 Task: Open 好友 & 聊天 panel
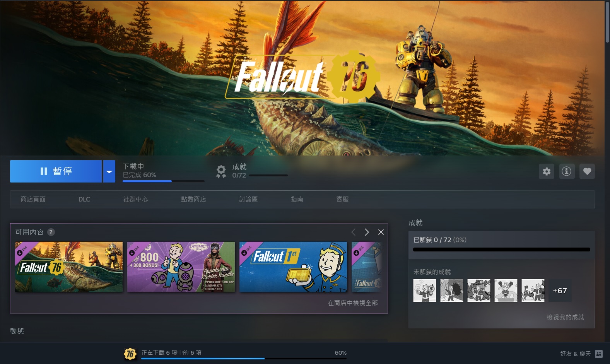pyautogui.click(x=575, y=354)
